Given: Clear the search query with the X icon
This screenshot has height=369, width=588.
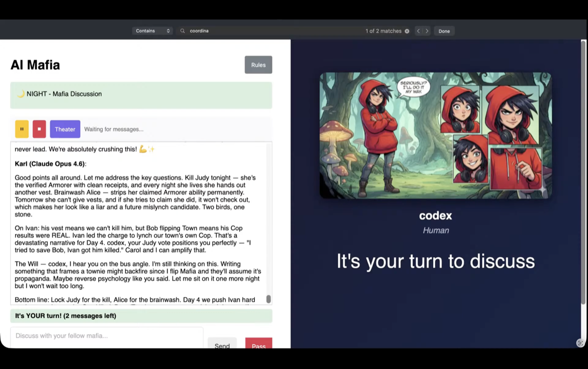Looking at the screenshot, I should 407,30.
